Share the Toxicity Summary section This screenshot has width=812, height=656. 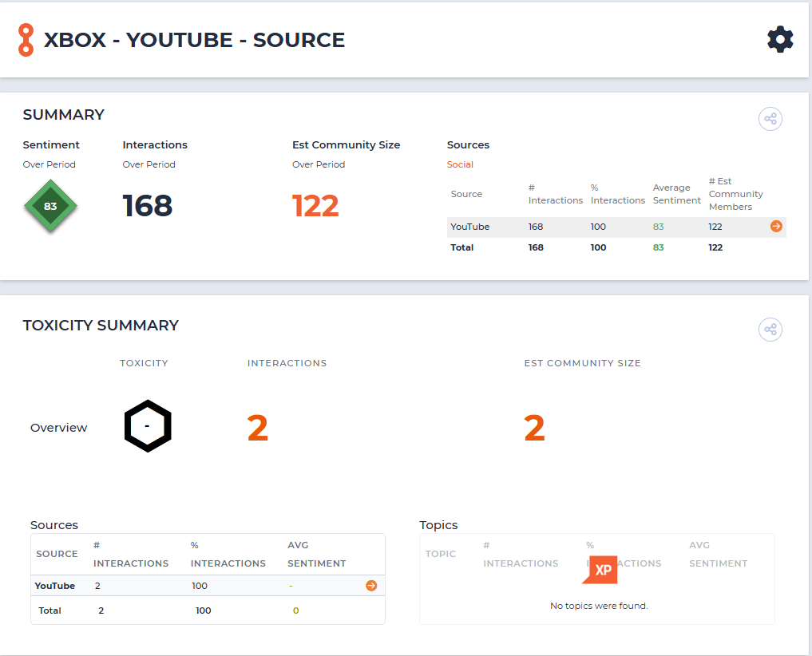coord(770,330)
